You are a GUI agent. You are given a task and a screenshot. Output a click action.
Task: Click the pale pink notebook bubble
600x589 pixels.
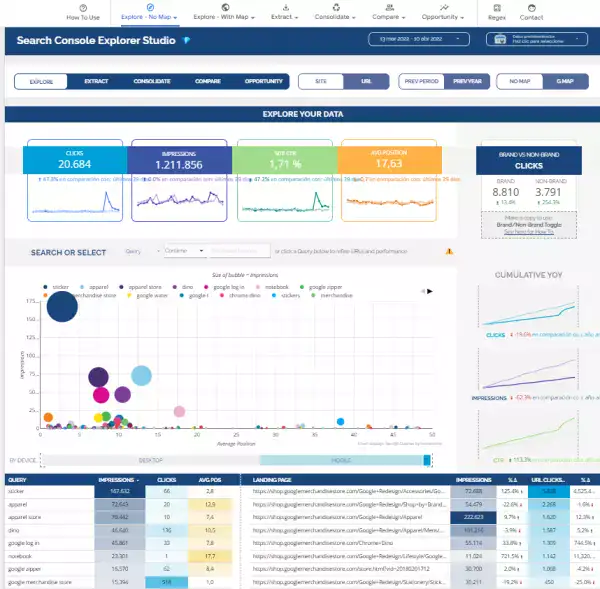click(179, 411)
